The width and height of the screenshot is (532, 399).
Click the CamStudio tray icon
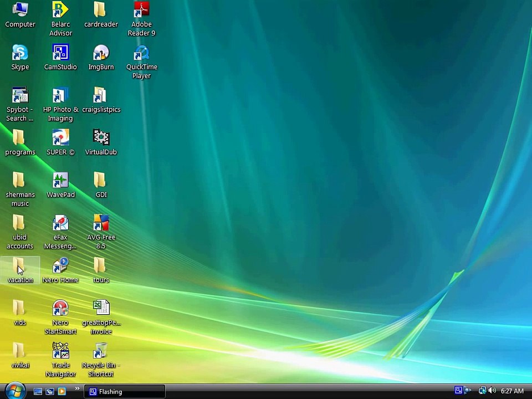458,391
